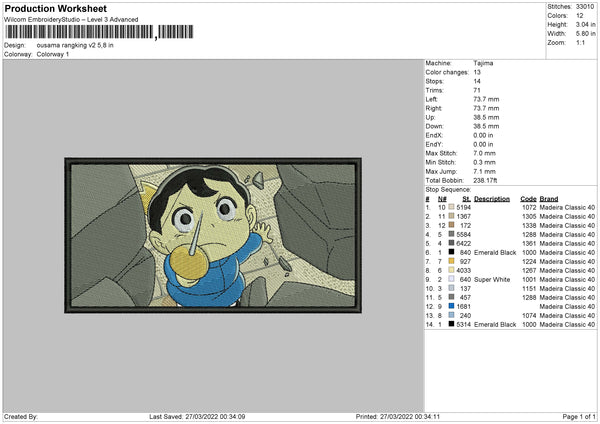Select the design name ousama rangking v2
This screenshot has width=600, height=424.
click(x=76, y=45)
